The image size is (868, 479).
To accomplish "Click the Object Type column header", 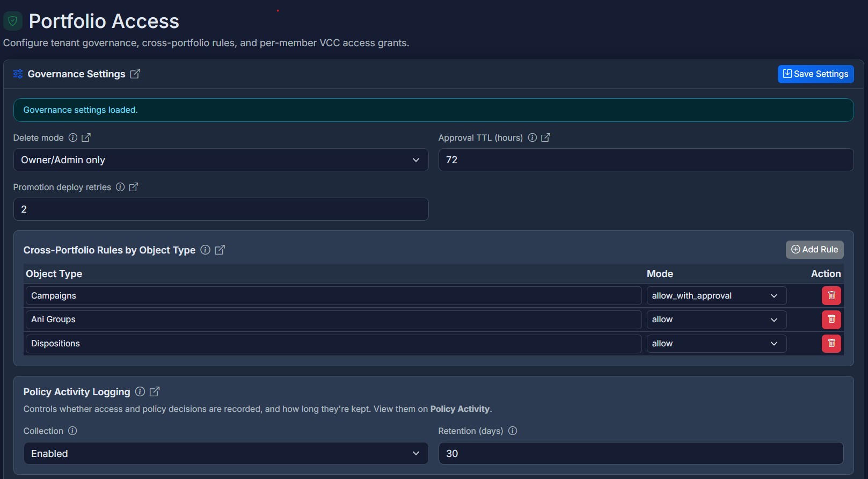I will [54, 274].
